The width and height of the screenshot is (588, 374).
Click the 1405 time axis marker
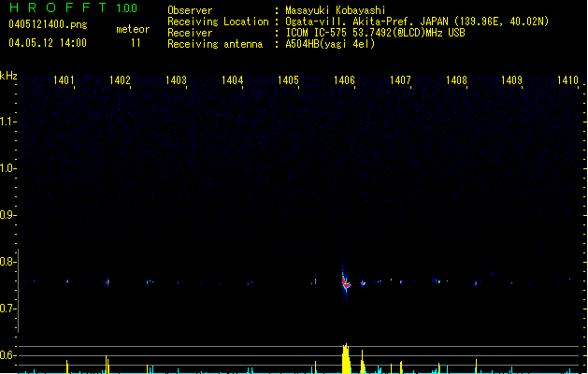(x=288, y=80)
